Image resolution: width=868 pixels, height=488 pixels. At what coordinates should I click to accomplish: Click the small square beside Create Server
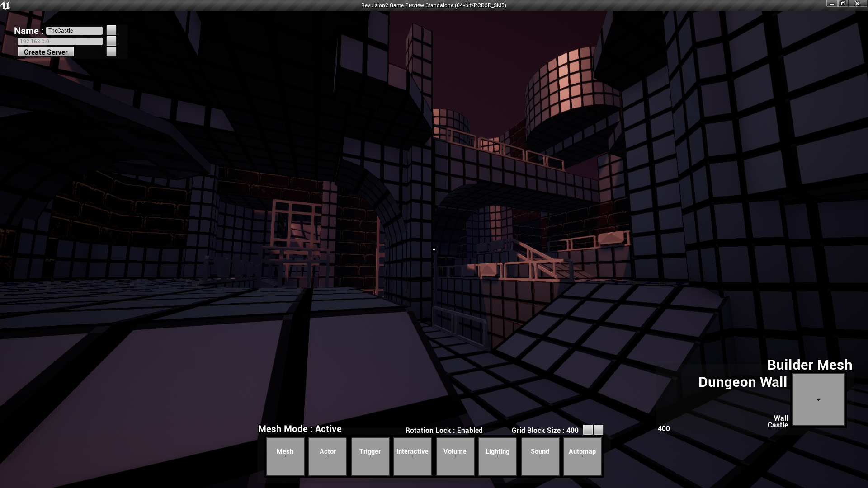[111, 52]
